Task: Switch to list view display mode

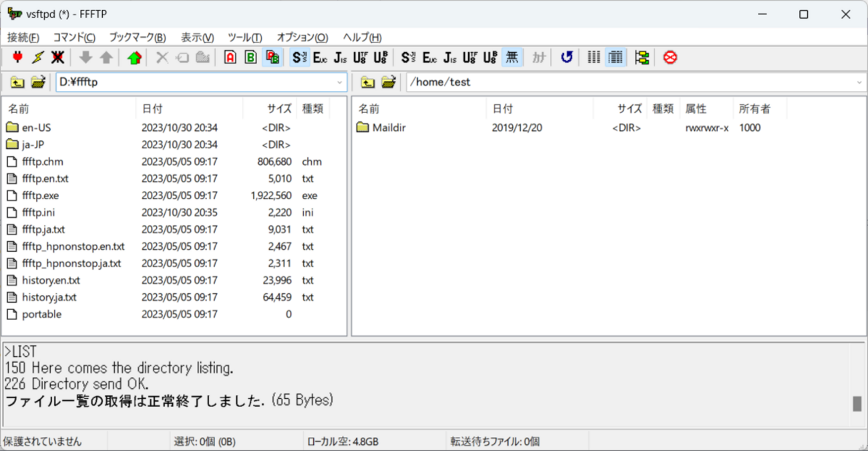Action: [x=594, y=57]
